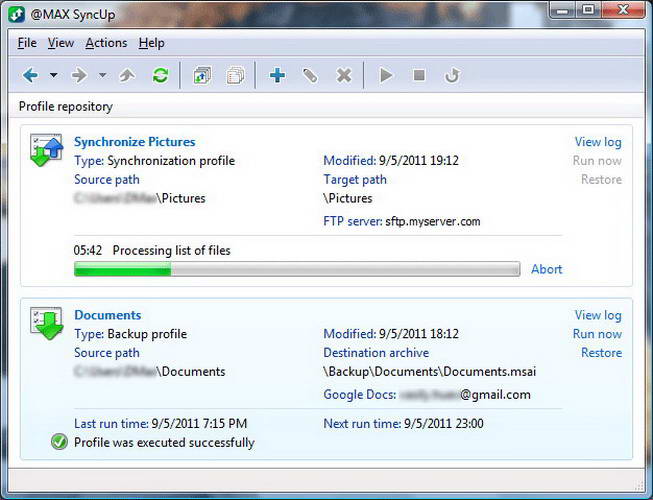Click the 'Synchronization profile' type text
653x500 pixels.
click(x=171, y=161)
